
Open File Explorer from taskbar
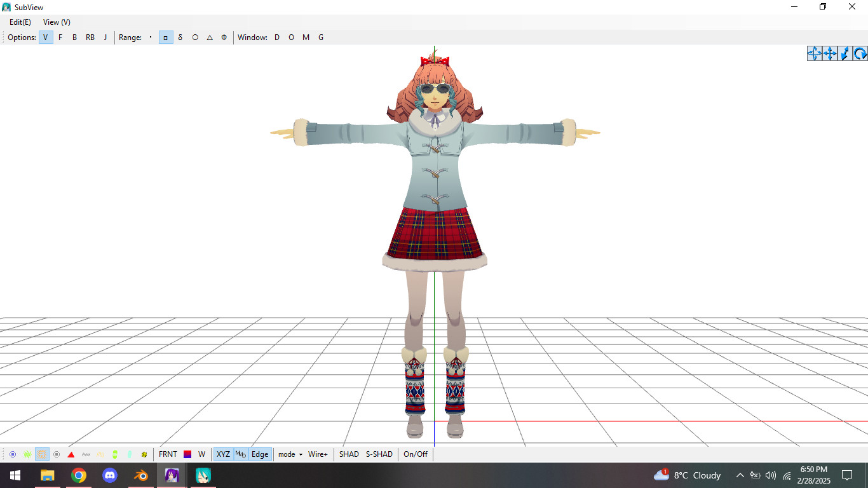pos(48,475)
